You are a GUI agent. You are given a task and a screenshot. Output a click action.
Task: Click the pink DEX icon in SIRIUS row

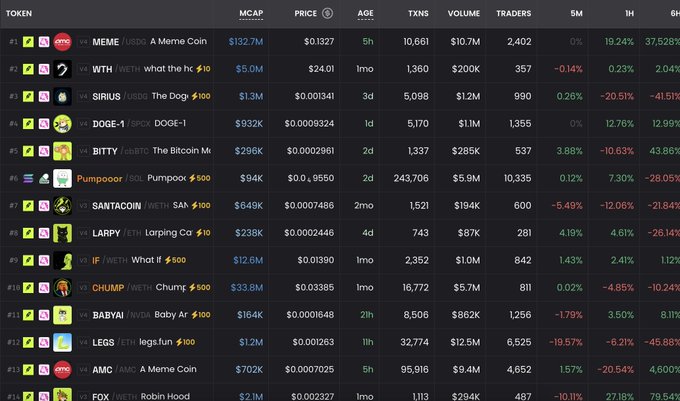(44, 96)
